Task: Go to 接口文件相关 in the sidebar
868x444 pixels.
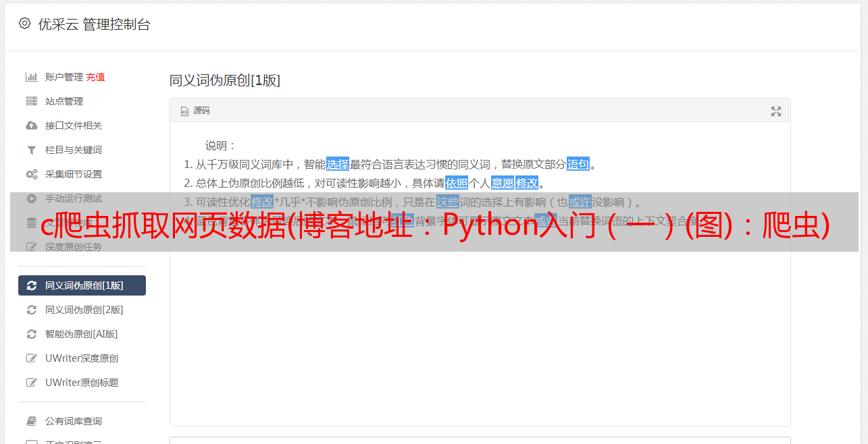Action: point(74,126)
